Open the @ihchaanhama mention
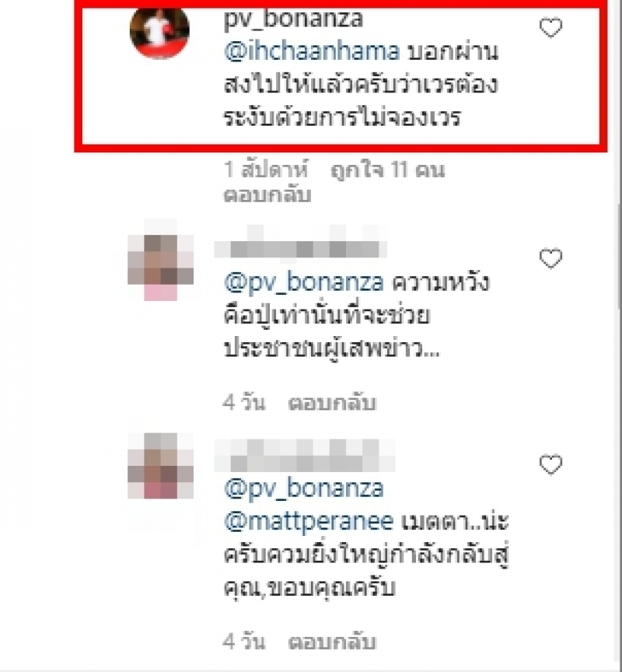This screenshot has width=622, height=672. pyautogui.click(x=312, y=51)
